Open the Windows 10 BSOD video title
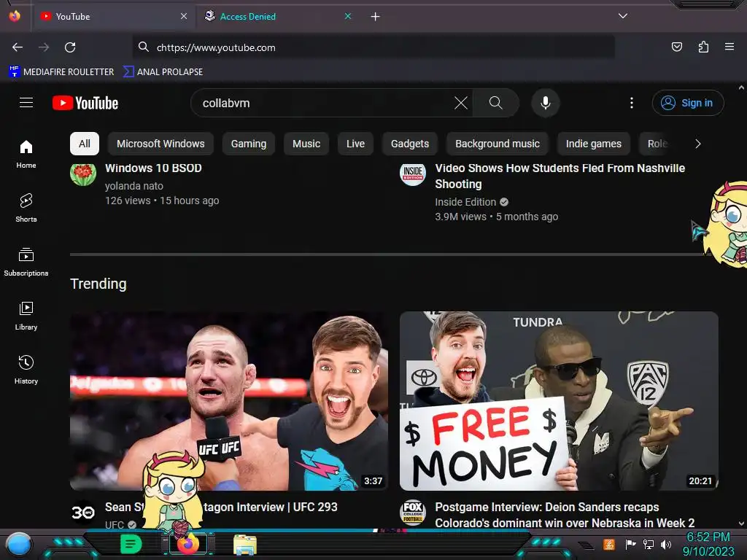Viewport: 747px width, 560px height. [x=153, y=168]
